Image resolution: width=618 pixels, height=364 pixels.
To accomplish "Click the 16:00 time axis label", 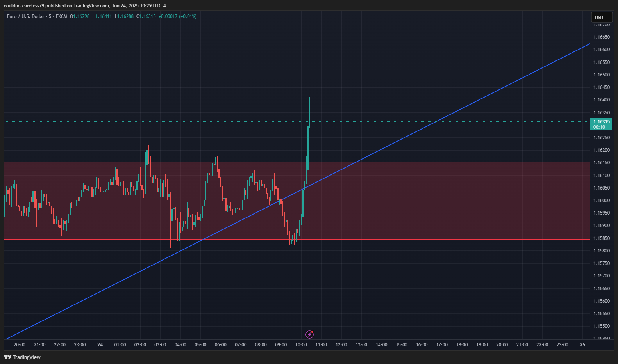I will tap(422, 345).
